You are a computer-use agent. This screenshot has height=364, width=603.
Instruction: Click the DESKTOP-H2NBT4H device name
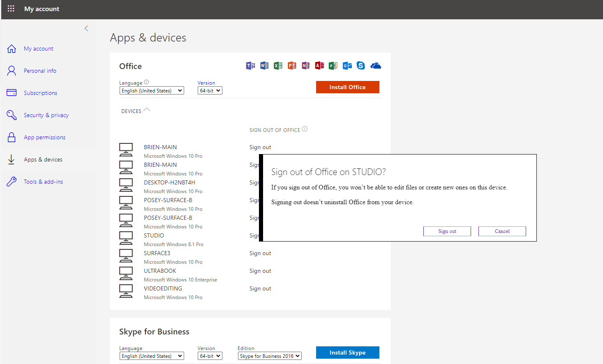pos(169,182)
